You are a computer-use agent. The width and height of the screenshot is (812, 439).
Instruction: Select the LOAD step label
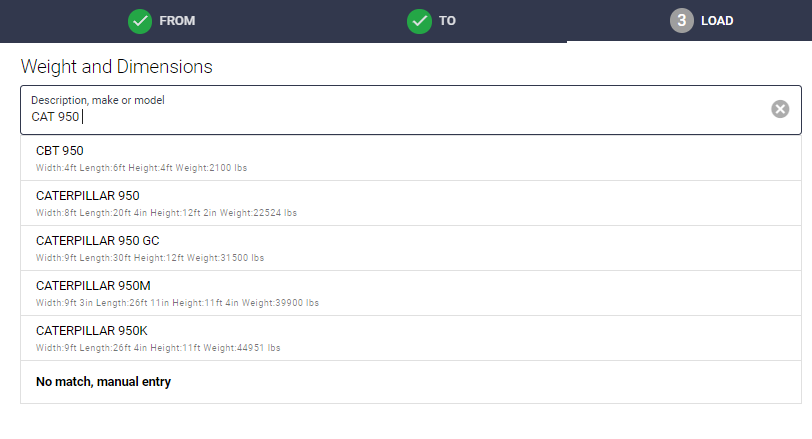click(717, 21)
